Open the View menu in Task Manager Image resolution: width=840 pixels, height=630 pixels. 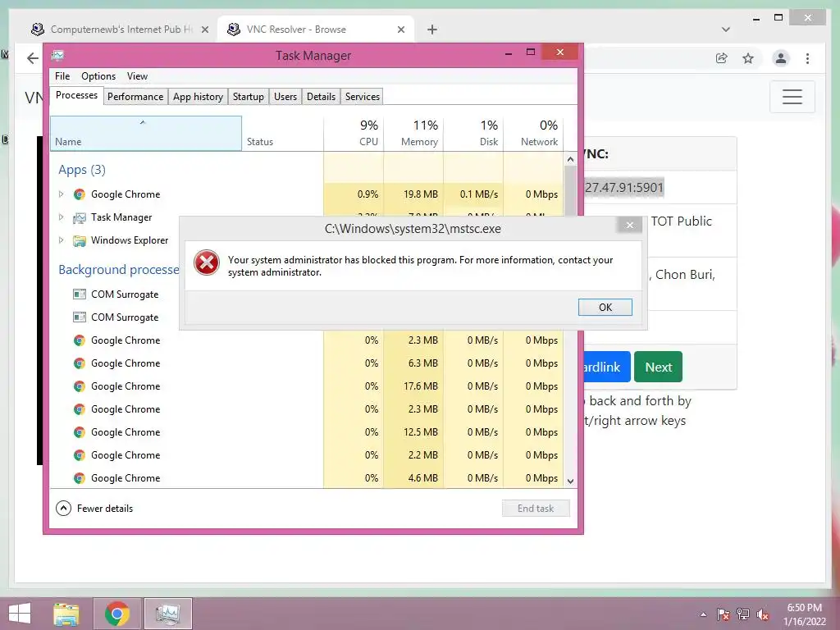click(137, 76)
